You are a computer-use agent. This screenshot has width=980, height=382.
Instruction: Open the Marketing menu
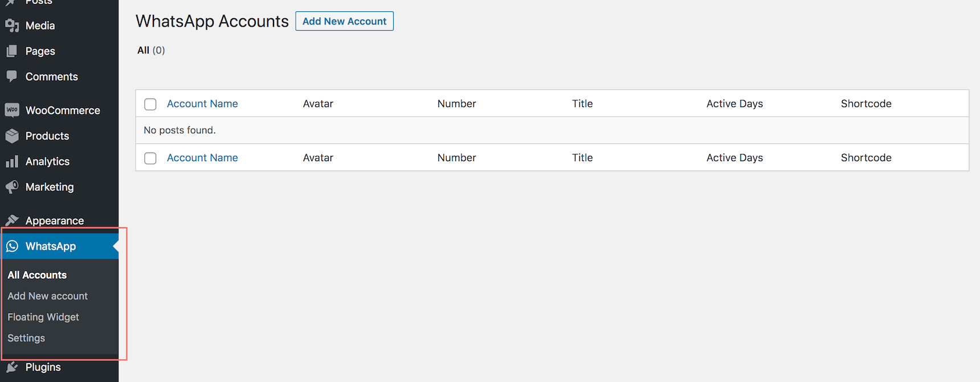click(59, 187)
